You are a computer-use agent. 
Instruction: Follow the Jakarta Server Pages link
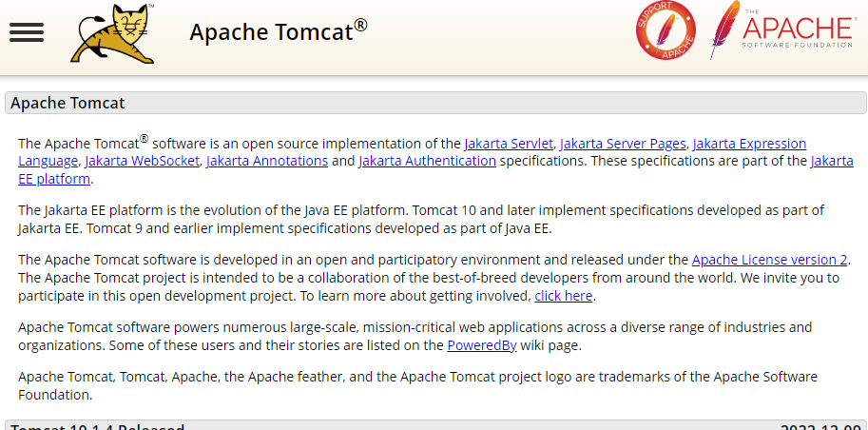pos(623,144)
